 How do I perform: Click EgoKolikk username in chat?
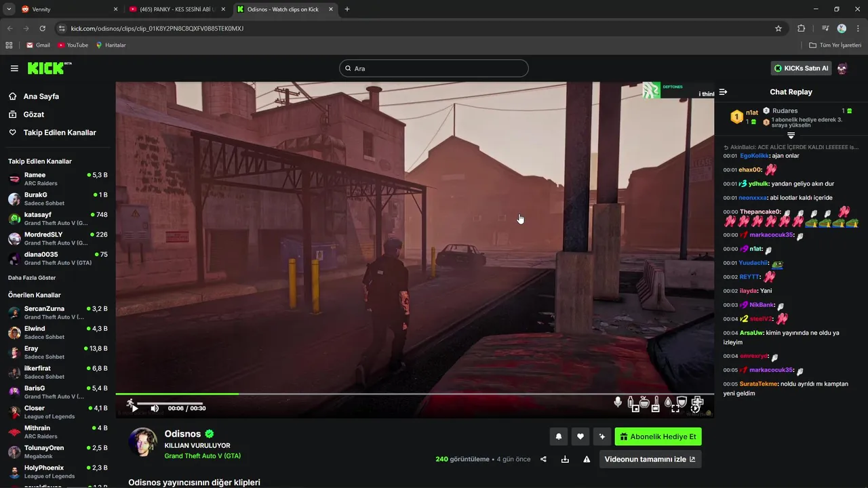(x=755, y=156)
